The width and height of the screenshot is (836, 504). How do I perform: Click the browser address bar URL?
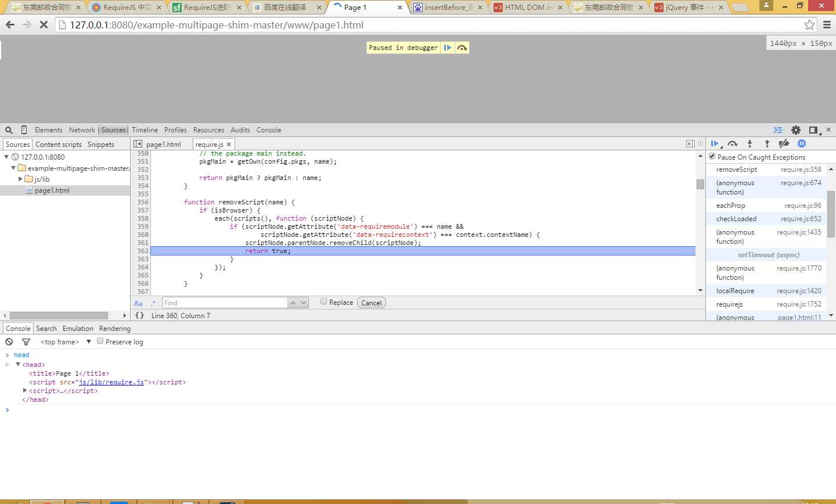click(217, 25)
